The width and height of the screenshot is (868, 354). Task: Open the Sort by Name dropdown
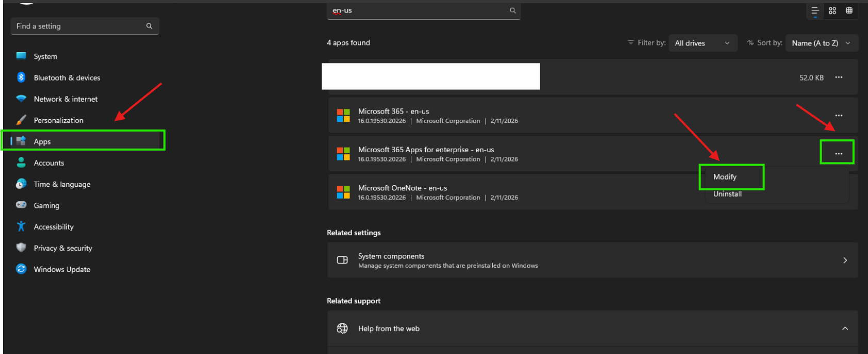(822, 43)
